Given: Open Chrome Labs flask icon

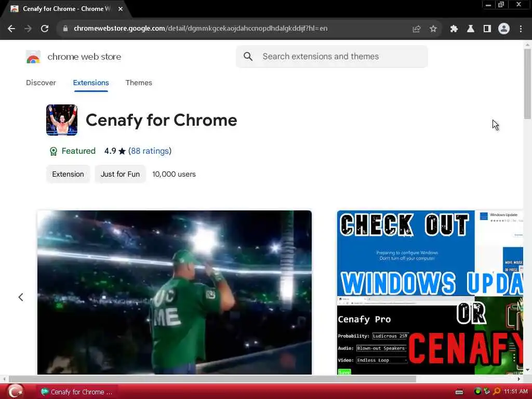Looking at the screenshot, I should [471, 29].
